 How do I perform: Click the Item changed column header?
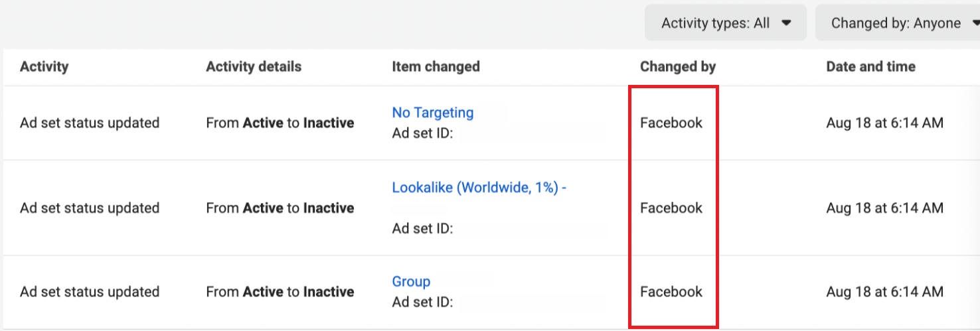pyautogui.click(x=436, y=66)
